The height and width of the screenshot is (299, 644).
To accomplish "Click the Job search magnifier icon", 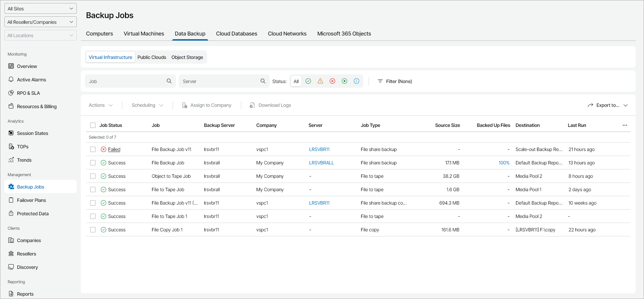I will (x=169, y=81).
